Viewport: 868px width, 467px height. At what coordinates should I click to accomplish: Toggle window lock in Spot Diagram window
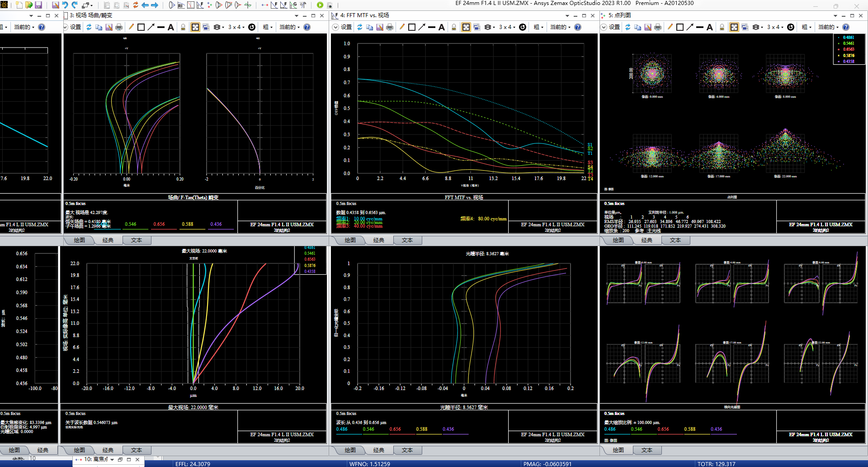722,27
